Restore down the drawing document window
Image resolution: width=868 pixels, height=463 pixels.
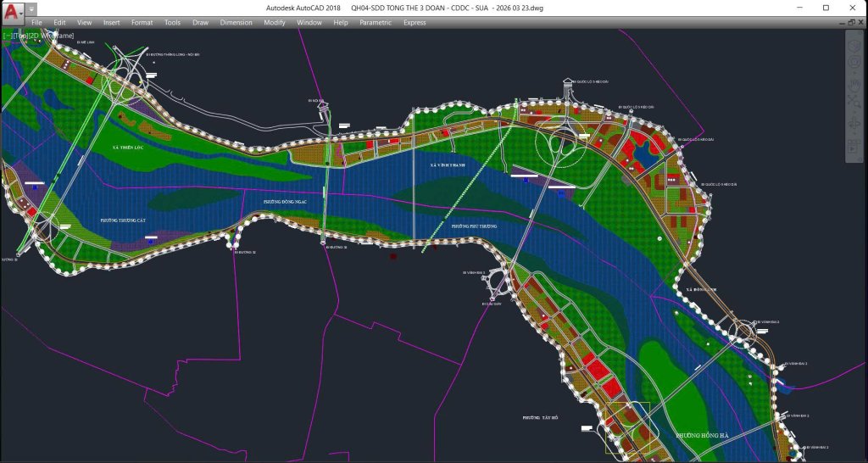click(x=851, y=23)
